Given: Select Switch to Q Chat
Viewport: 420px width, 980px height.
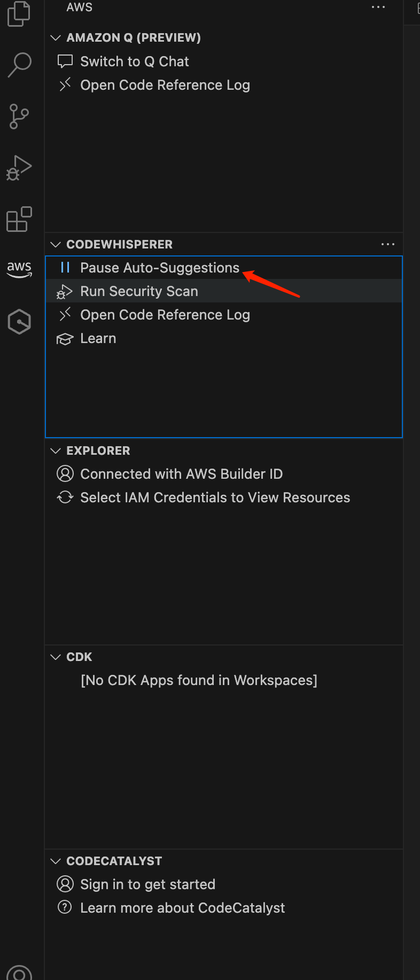Looking at the screenshot, I should (x=135, y=61).
